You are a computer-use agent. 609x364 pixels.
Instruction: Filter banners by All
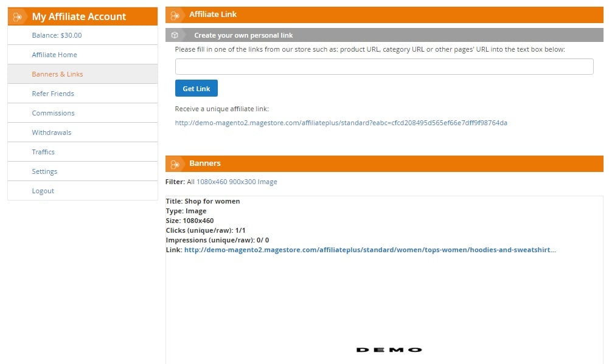[190, 182]
